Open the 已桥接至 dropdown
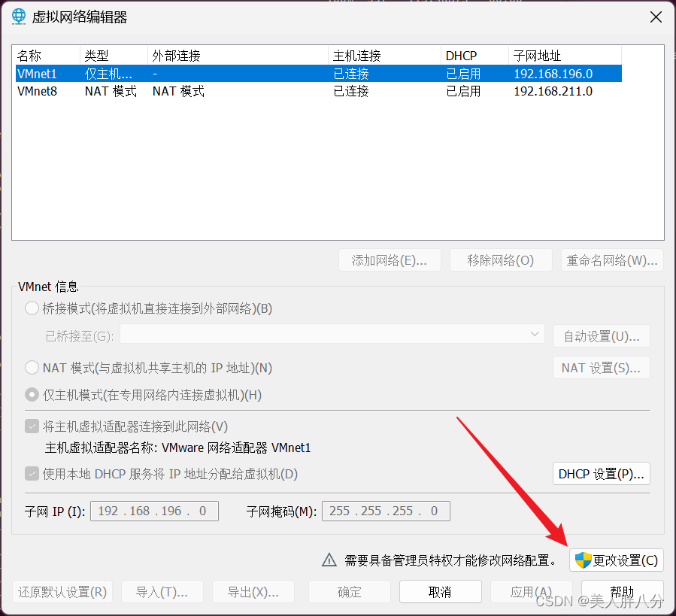676x616 pixels. [x=332, y=334]
